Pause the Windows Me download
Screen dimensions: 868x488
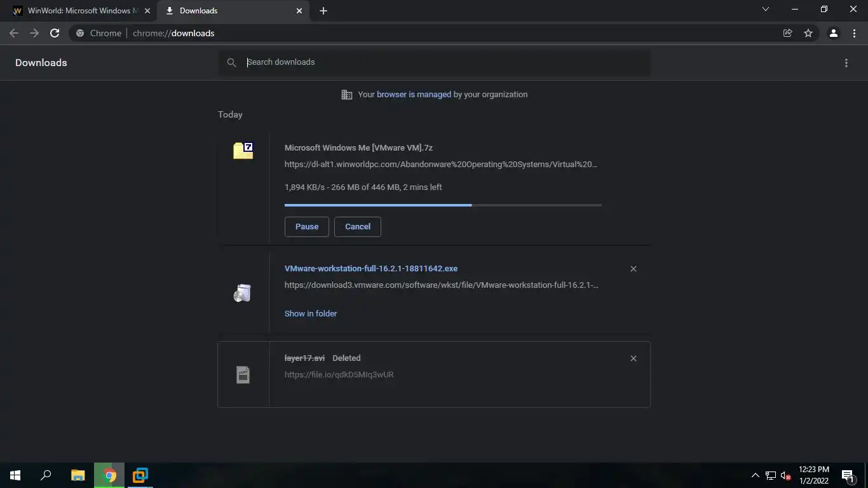pyautogui.click(x=307, y=227)
